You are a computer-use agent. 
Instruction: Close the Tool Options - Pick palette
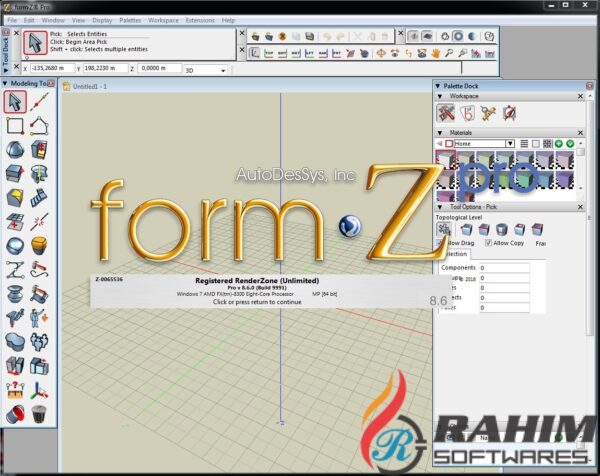[580, 207]
